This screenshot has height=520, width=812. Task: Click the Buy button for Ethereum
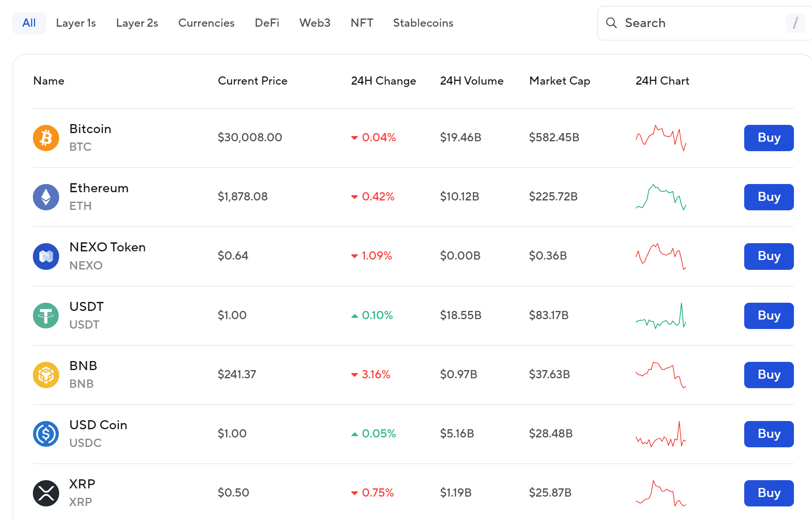click(x=769, y=197)
